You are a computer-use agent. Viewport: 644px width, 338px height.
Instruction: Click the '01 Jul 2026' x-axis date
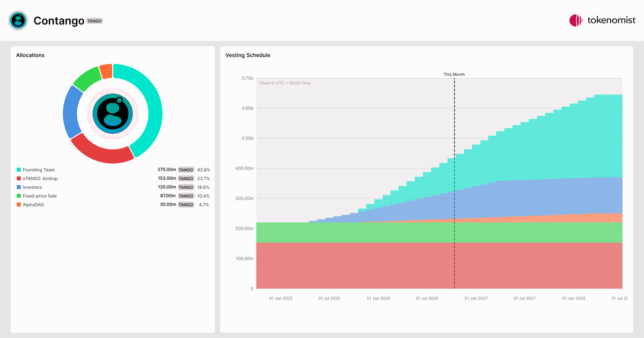click(427, 298)
